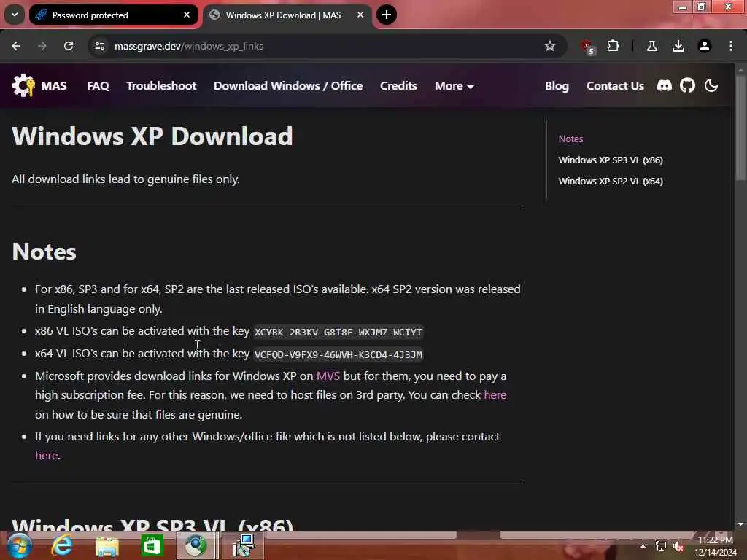The height and width of the screenshot is (560, 747).
Task: Open the green Store taskbar icon
Action: pyautogui.click(x=152, y=545)
